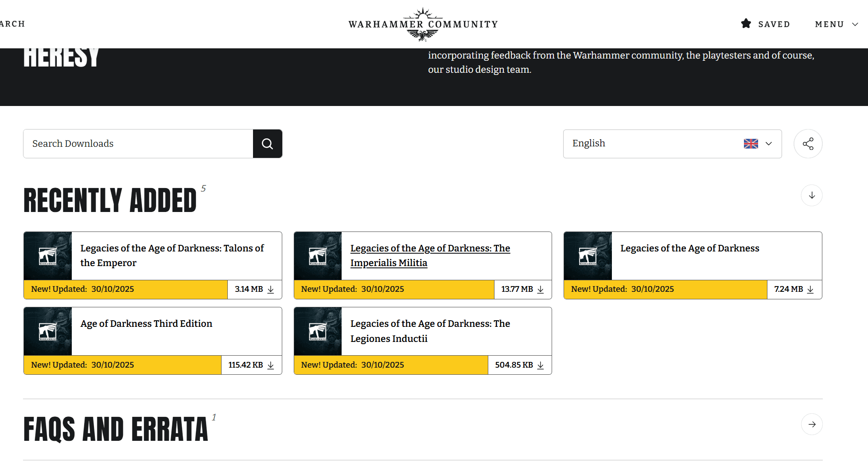Screen dimensions: 868x463
Task: Click the Talons of the Emperor thumbnail
Action: click(48, 256)
